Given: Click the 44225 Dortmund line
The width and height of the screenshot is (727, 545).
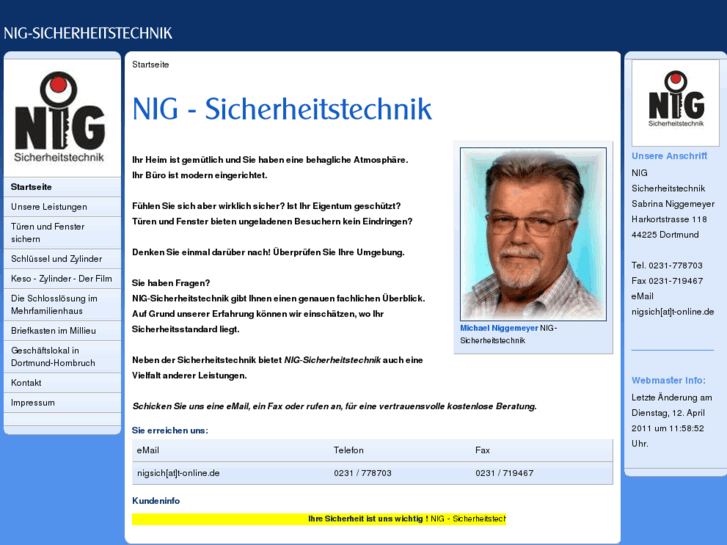Looking at the screenshot, I should point(665,235).
